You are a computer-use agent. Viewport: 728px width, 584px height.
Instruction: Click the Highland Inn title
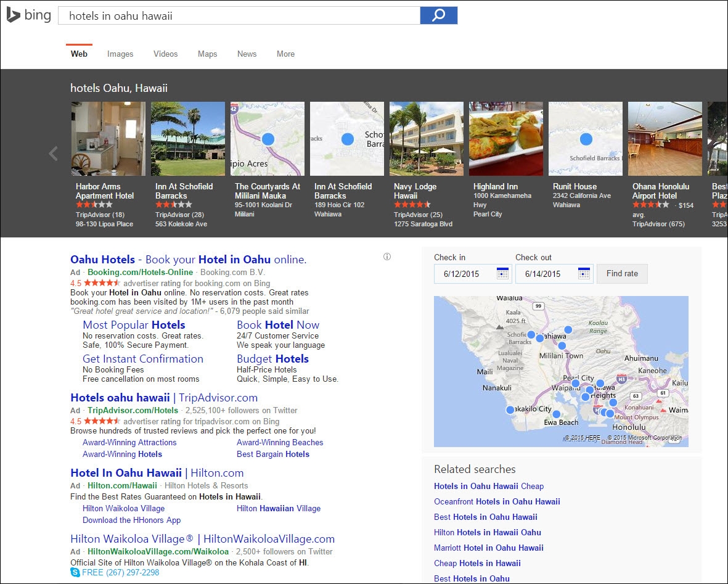(x=496, y=186)
